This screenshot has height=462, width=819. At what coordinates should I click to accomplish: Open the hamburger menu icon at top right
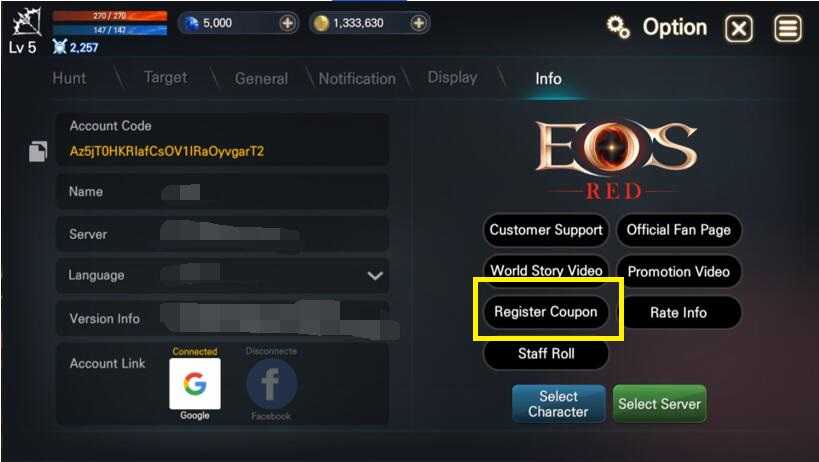[788, 28]
